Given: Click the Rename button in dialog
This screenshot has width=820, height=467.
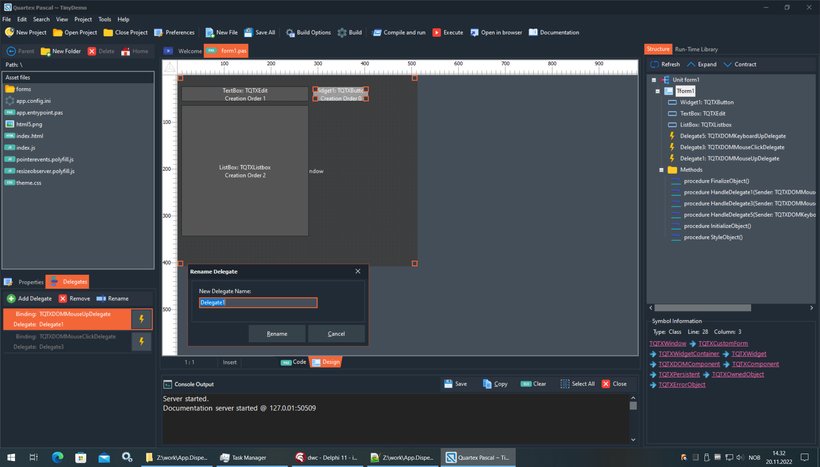Looking at the screenshot, I should click(277, 334).
